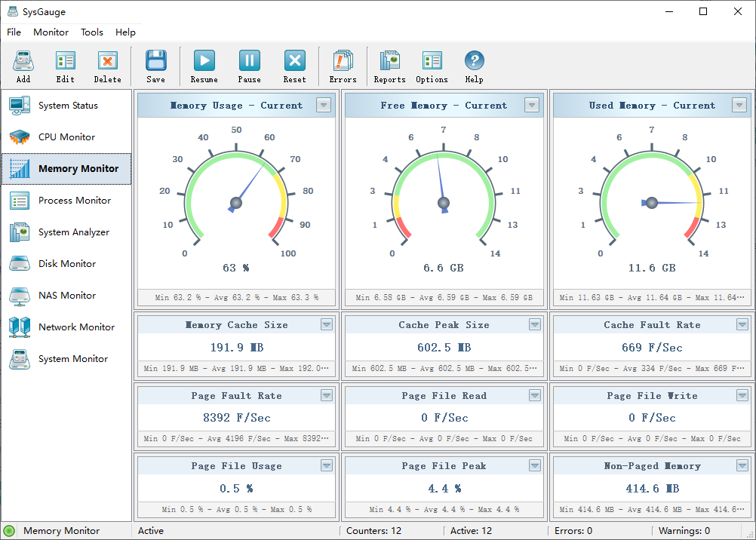Expand the Cache Fault Rate dropdown arrow

(x=742, y=325)
